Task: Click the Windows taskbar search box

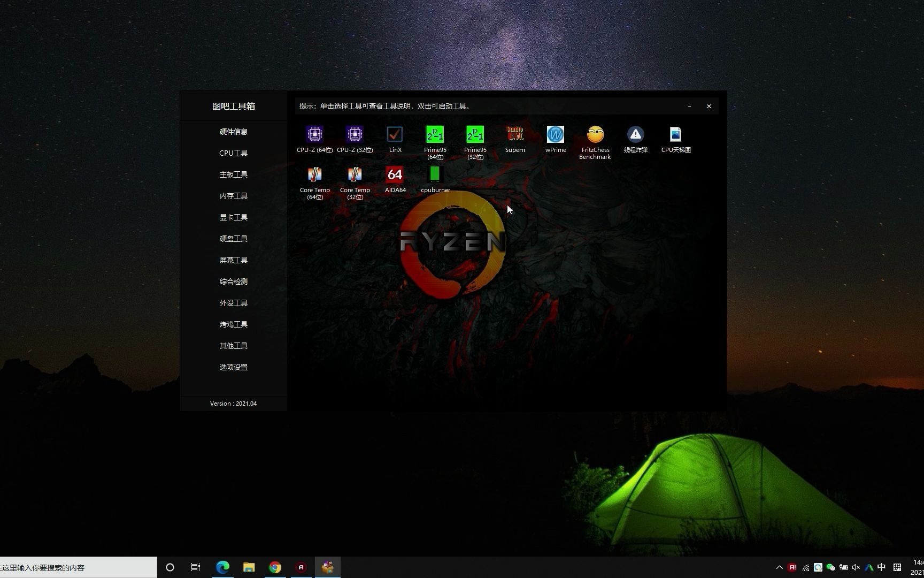Action: coord(78,567)
